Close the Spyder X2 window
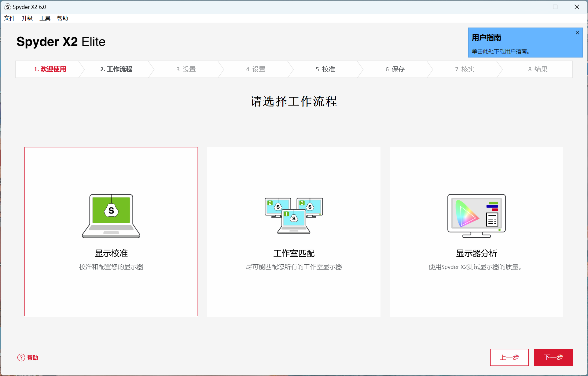This screenshot has height=376, width=588. pos(577,7)
